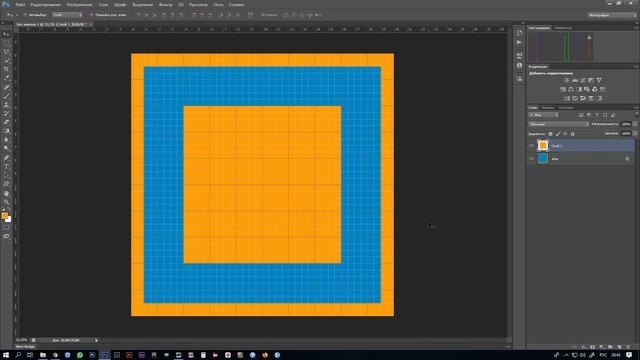Switch to the Навигатор tab
640x360 pixels.
click(563, 28)
